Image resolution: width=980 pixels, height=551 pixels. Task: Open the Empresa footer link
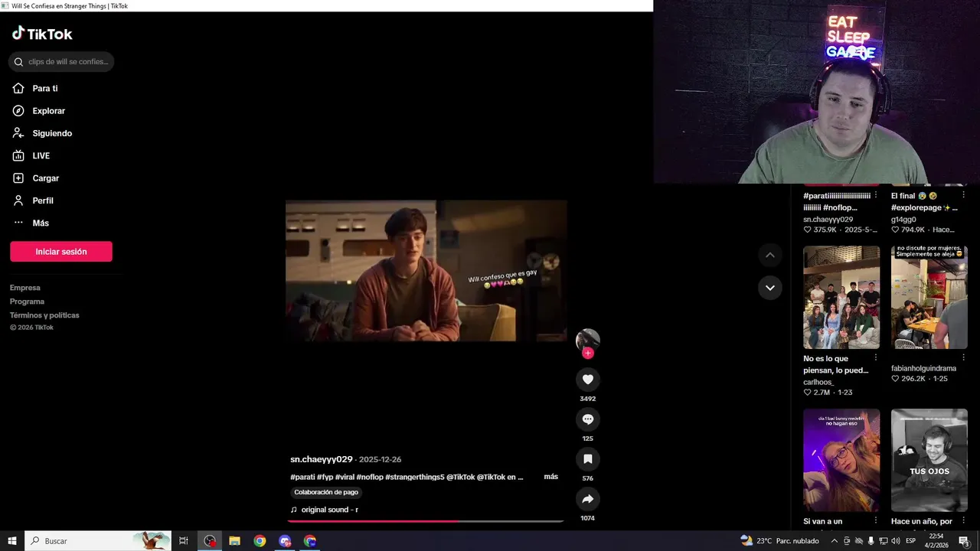pos(25,288)
